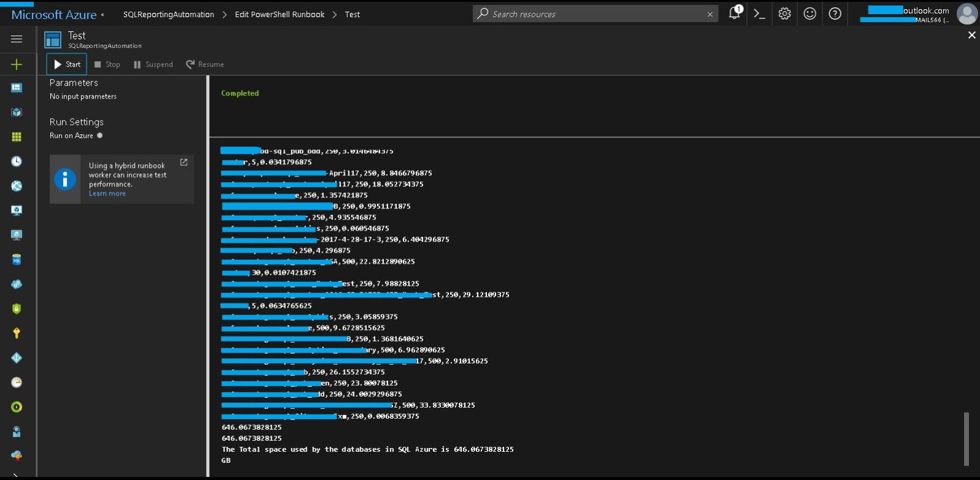Expand more services chevron at sidebar bottom

(17, 475)
